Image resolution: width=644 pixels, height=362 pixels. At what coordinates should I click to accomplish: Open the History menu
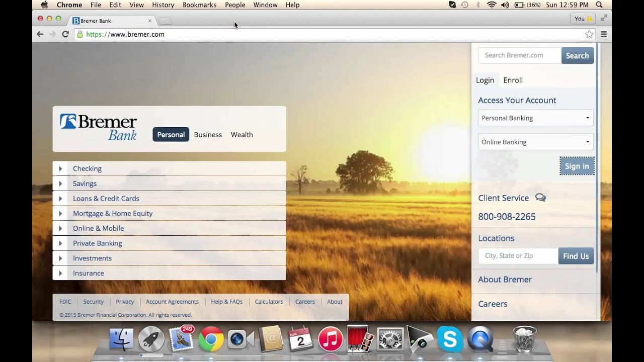pyautogui.click(x=163, y=5)
